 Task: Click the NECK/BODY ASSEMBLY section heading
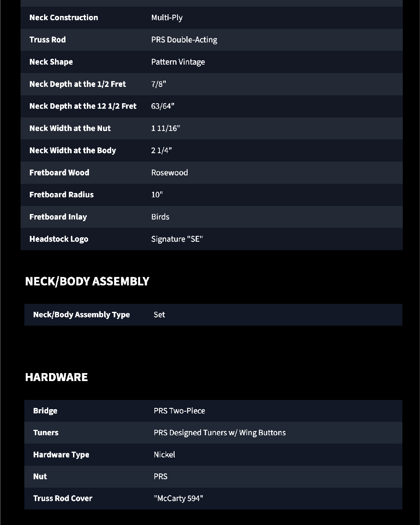tap(87, 281)
